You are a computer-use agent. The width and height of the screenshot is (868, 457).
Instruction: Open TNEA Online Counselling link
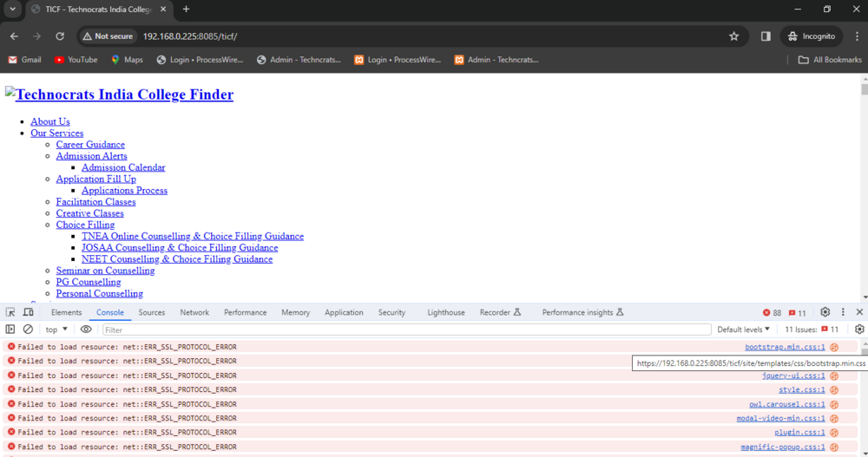pyautogui.click(x=193, y=236)
